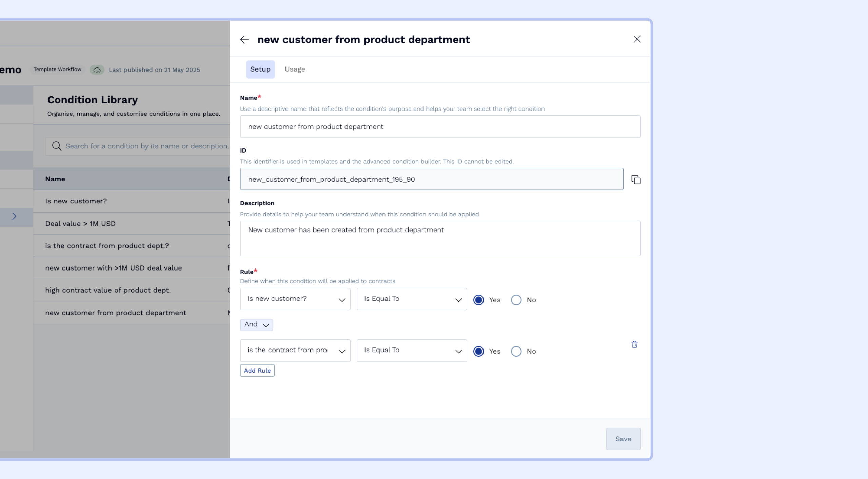868x479 pixels.
Task: Click the cloud publish status icon
Action: (97, 70)
